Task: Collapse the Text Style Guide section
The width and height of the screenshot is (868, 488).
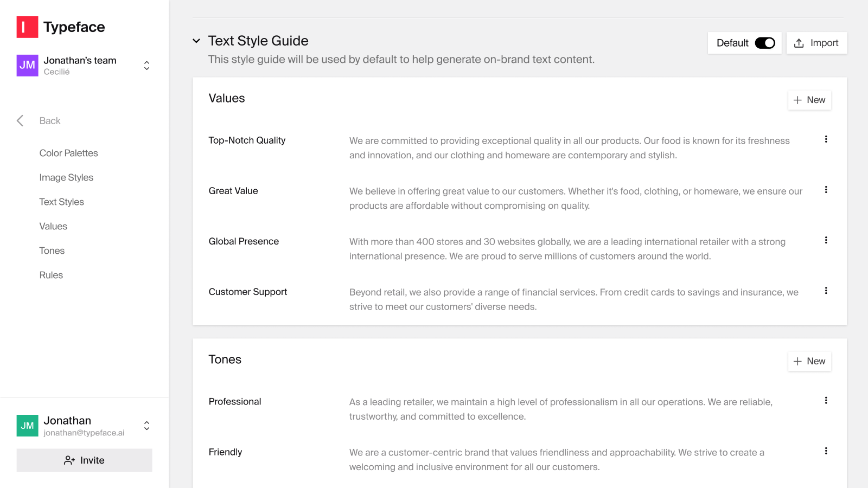Action: 196,41
